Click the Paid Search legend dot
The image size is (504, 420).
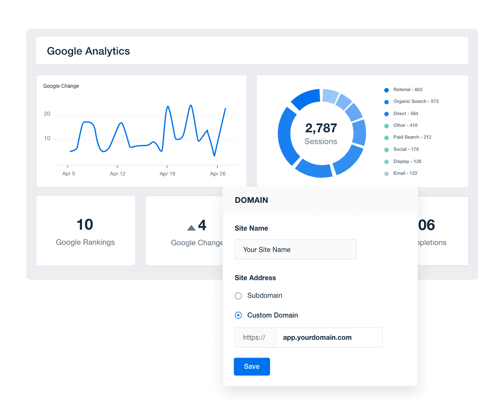point(386,137)
